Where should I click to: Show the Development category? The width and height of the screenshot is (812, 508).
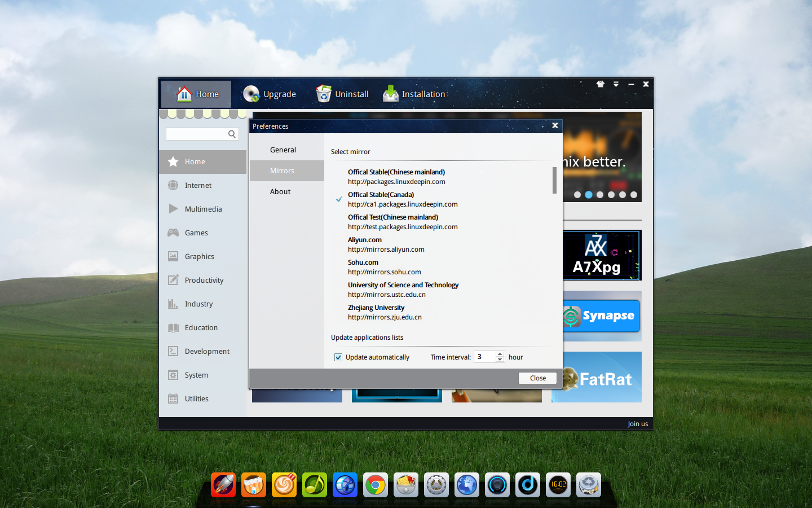[x=203, y=351]
